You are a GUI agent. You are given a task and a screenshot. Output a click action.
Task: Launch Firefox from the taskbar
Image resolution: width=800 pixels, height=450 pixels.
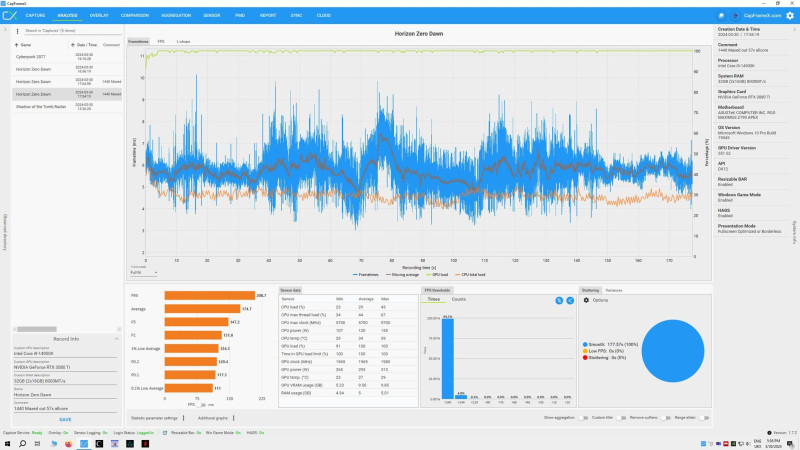click(68, 444)
